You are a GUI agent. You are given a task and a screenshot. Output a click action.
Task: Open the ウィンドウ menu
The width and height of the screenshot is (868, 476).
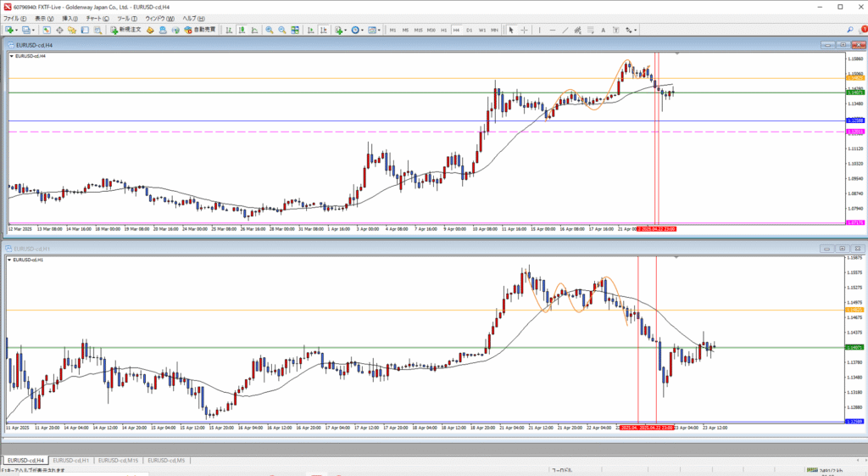[160, 19]
